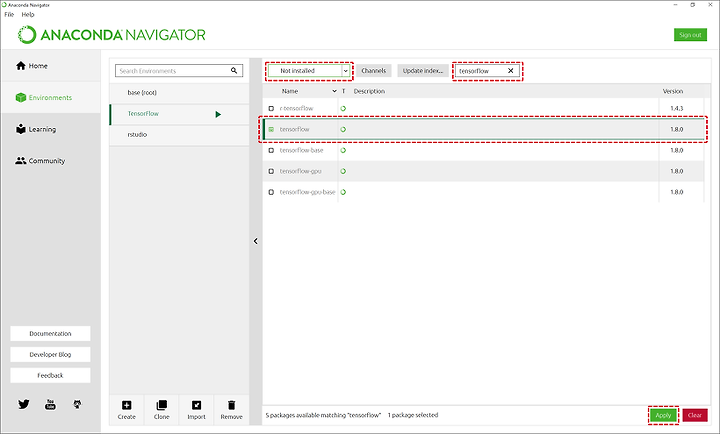Select the TensorFlow environment
The height and width of the screenshot is (434, 720).
pos(179,113)
